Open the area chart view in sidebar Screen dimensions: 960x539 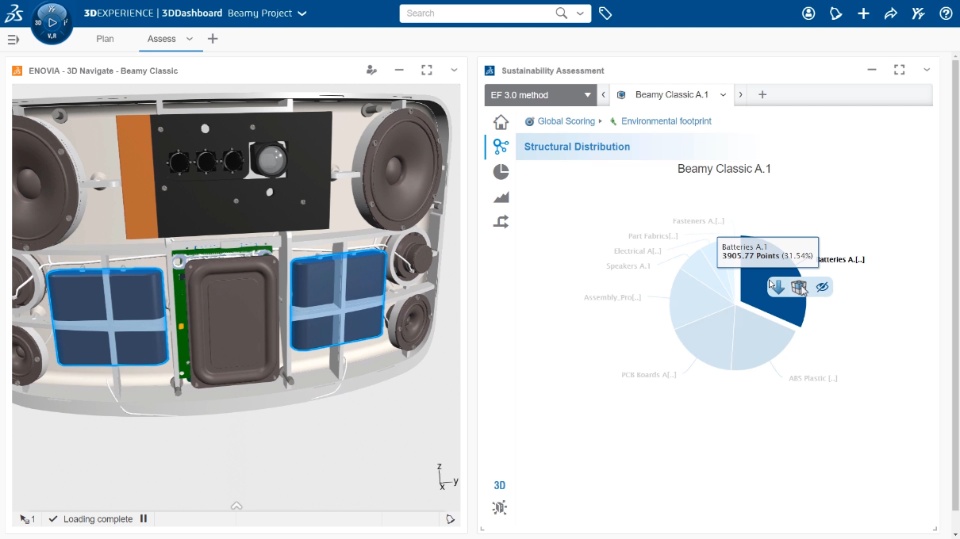(501, 197)
